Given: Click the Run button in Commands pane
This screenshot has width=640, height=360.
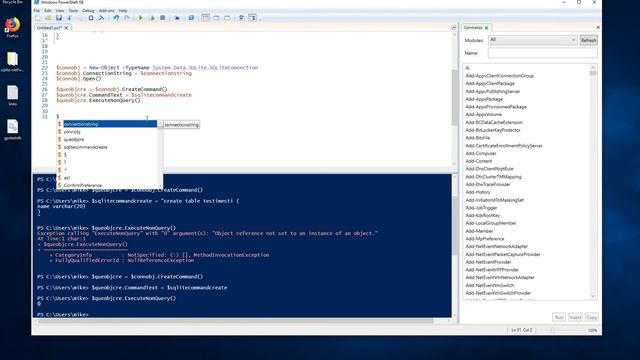Looking at the screenshot, I should tap(559, 317).
